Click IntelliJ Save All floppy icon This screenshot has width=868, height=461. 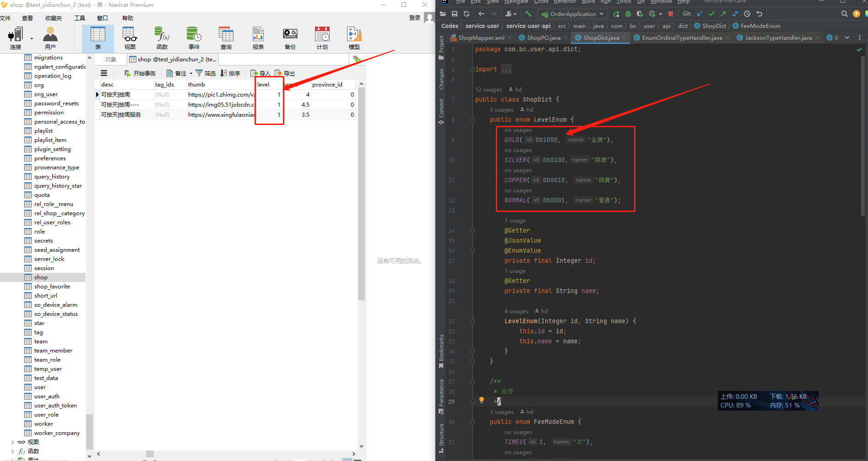(455, 14)
